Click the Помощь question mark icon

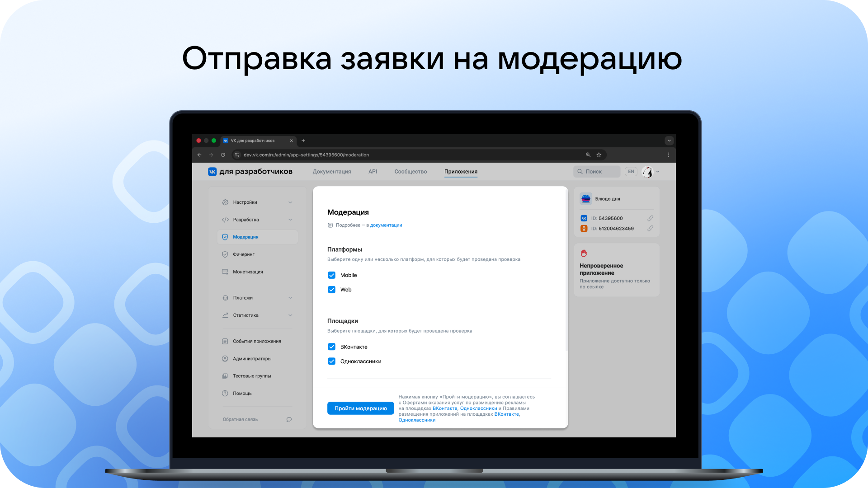pos(225,394)
